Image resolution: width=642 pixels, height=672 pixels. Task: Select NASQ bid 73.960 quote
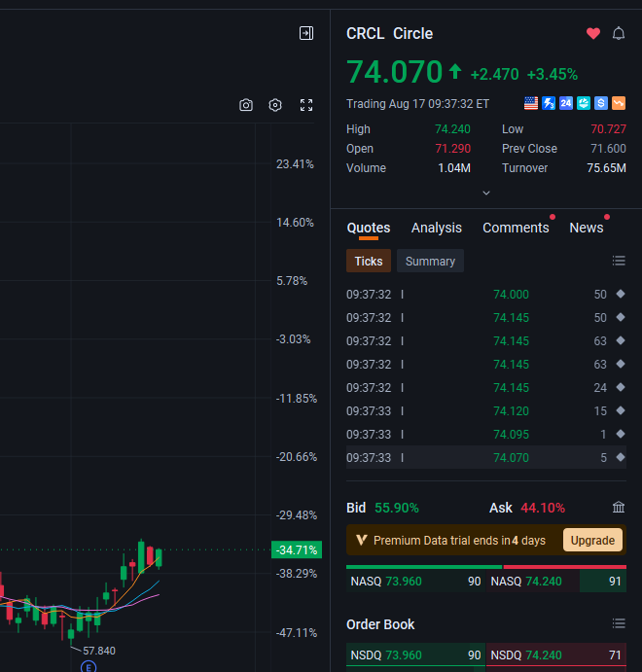tap(415, 582)
